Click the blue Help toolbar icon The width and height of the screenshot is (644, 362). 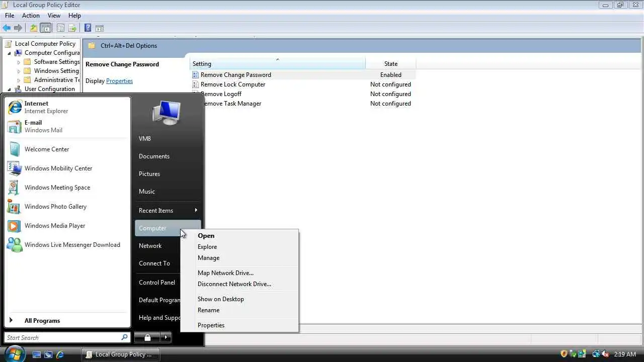pyautogui.click(x=88, y=28)
